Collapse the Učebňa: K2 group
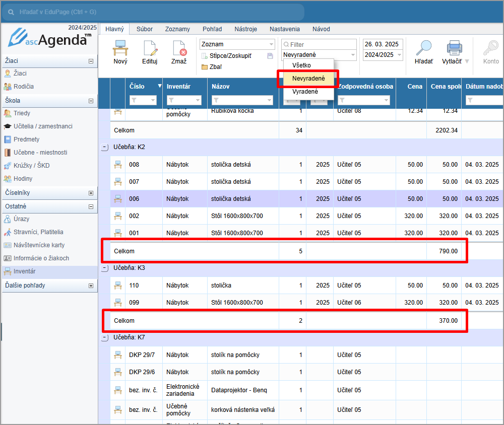Image resolution: width=504 pixels, height=425 pixels. [x=105, y=148]
